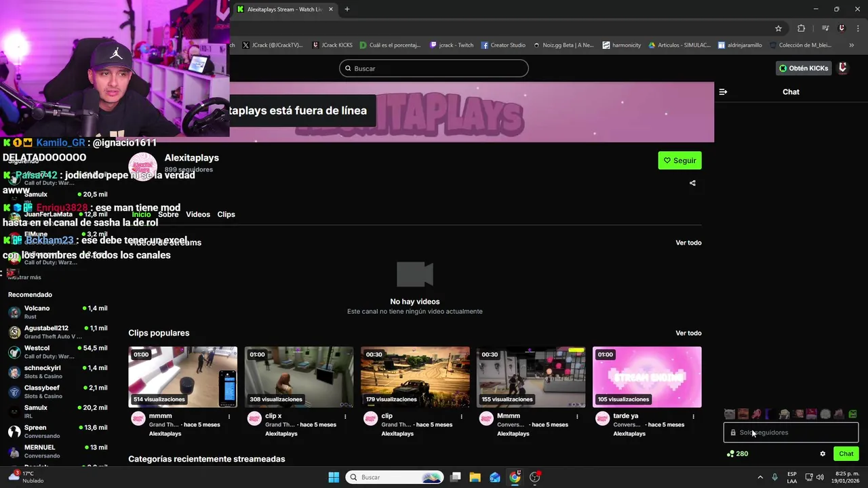This screenshot has width=868, height=488.
Task: Open the Noiz.gg Beta bookmark
Action: 564,45
